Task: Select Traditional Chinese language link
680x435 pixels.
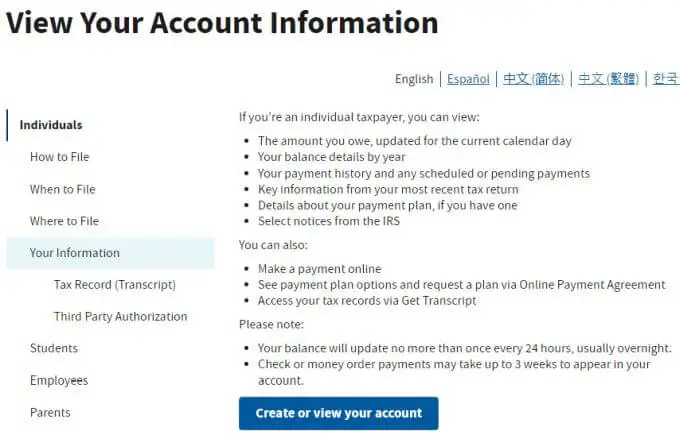Action: coord(608,79)
